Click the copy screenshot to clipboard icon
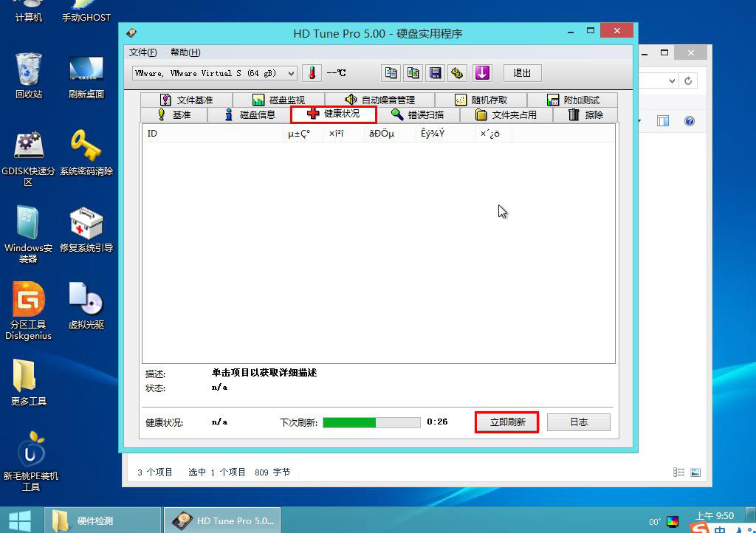756x533 pixels. pyautogui.click(x=413, y=73)
